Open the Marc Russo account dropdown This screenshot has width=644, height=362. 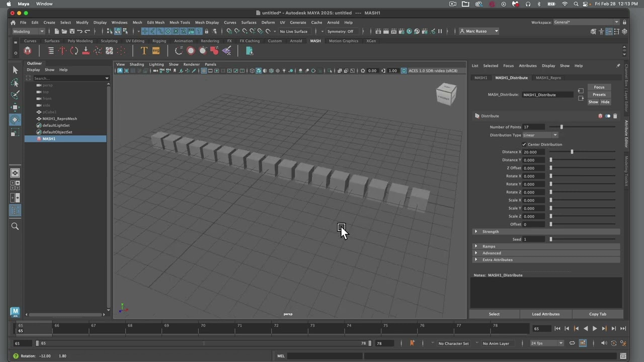coord(478,31)
